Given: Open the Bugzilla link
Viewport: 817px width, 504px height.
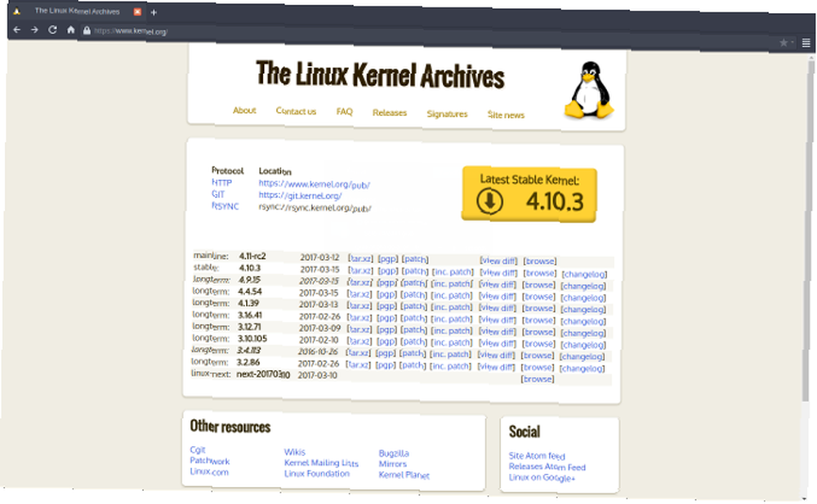Looking at the screenshot, I should pos(394,453).
